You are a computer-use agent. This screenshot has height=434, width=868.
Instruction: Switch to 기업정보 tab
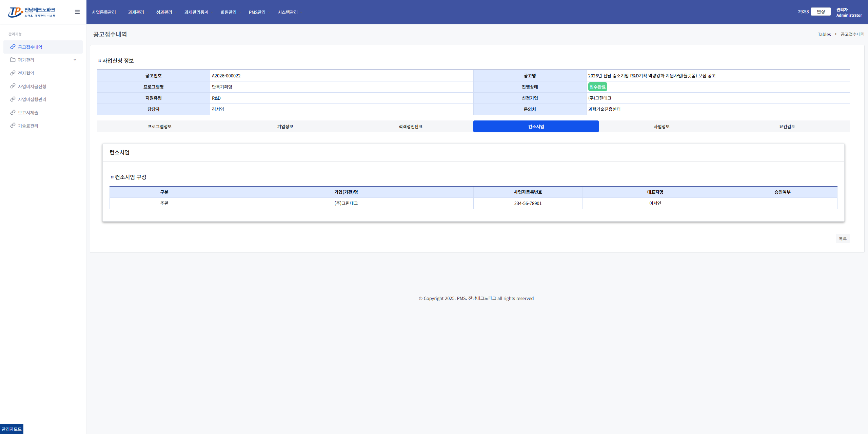285,127
